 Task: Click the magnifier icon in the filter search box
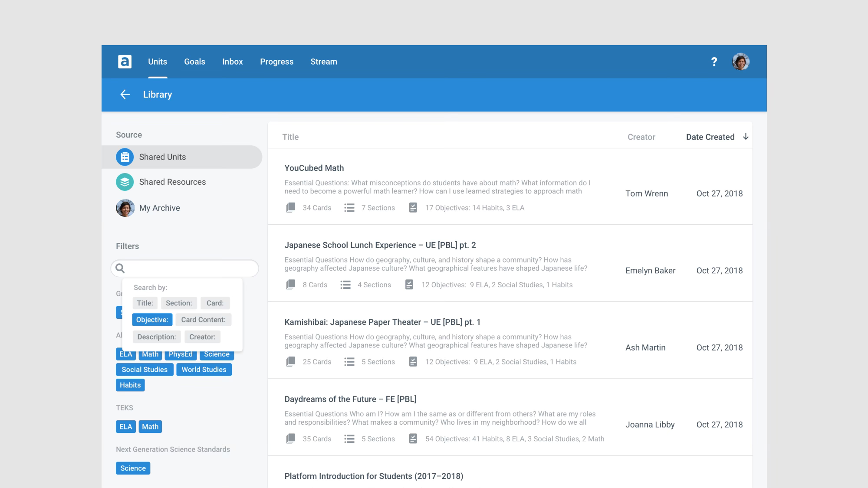coord(120,269)
